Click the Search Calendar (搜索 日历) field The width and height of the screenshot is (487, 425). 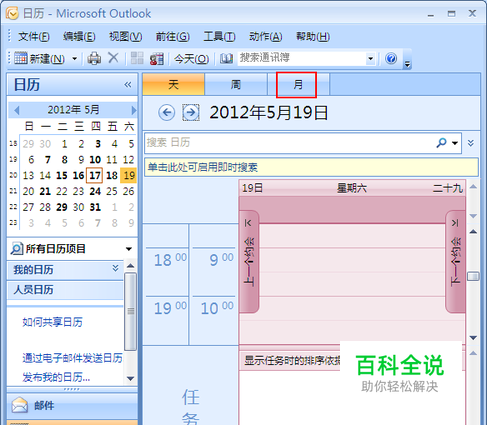(x=289, y=143)
